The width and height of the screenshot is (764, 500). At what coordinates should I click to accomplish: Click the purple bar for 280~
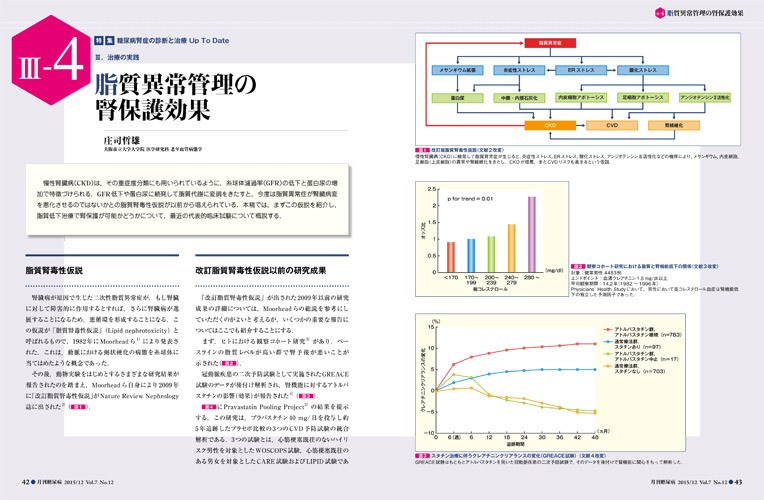pos(532,234)
